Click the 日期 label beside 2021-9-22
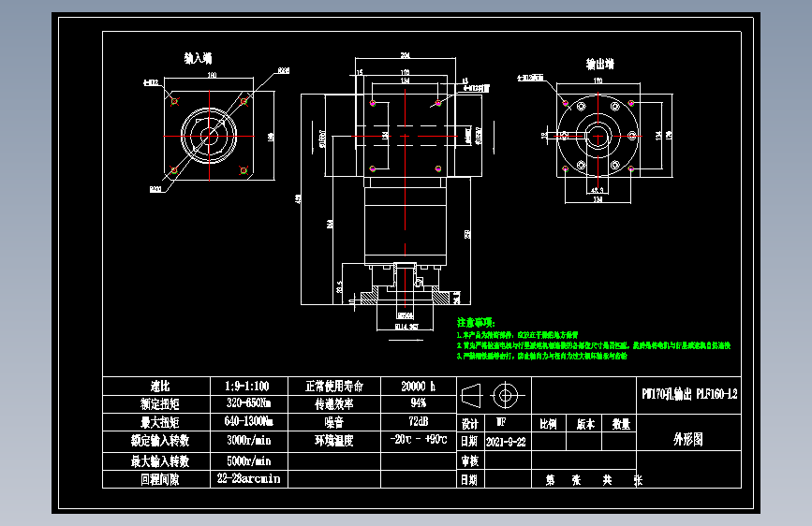Screen dimensions: 812x526 (x=469, y=441)
